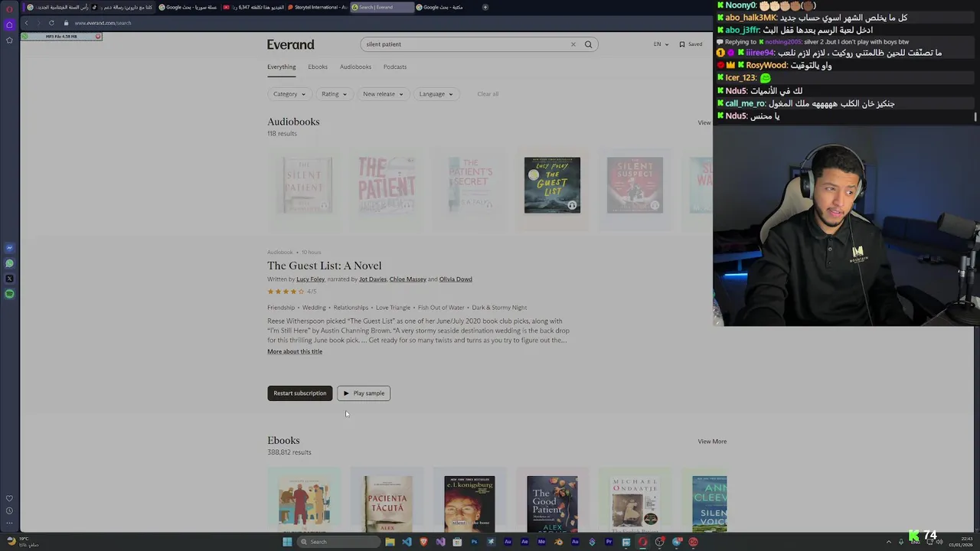
Task: Open VS Code from taskbar
Action: click(x=407, y=542)
